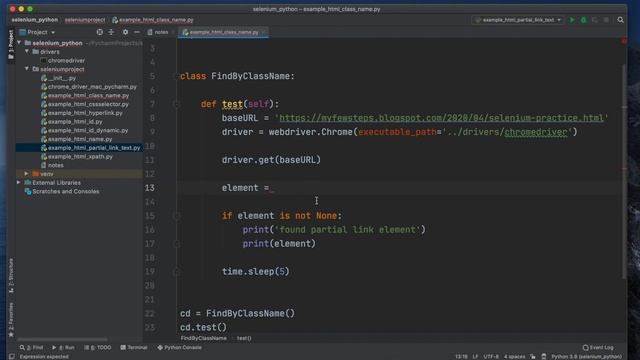
Task: Select chromedriver file in tree
Action: pos(66,60)
